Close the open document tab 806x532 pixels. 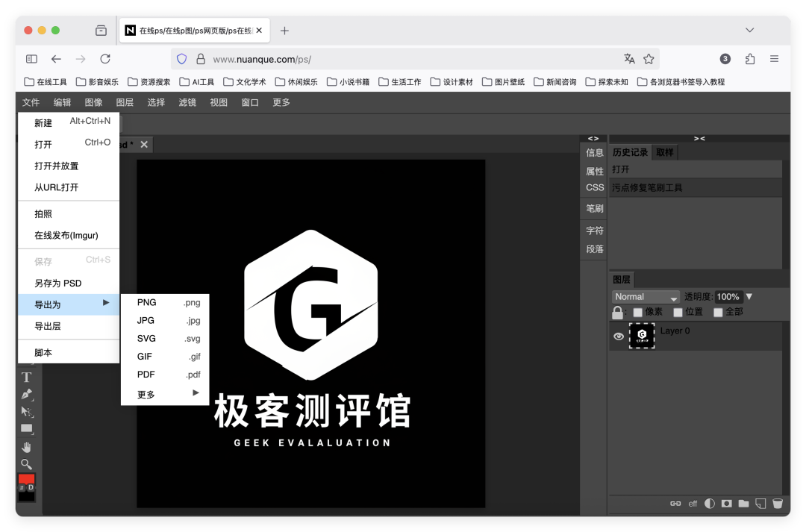(145, 145)
